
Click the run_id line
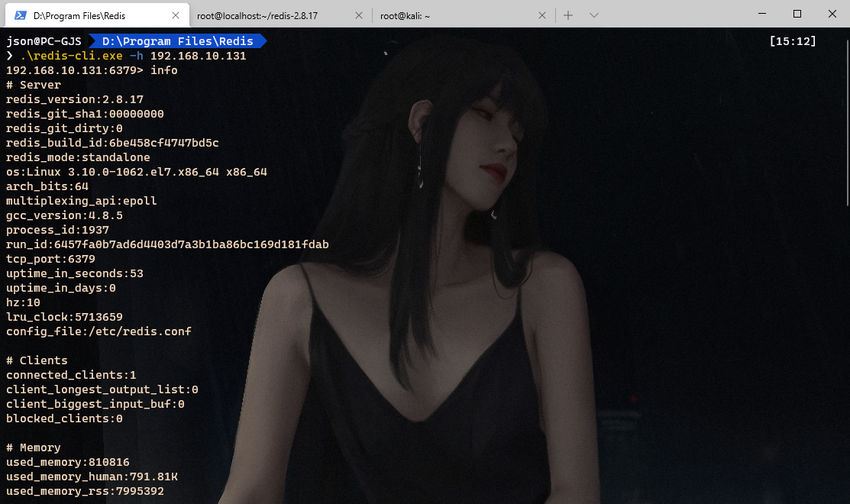coord(167,244)
